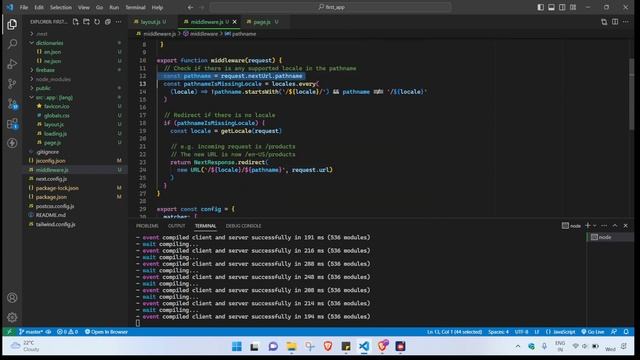Click the editor vertical scrollbar

coord(631,95)
